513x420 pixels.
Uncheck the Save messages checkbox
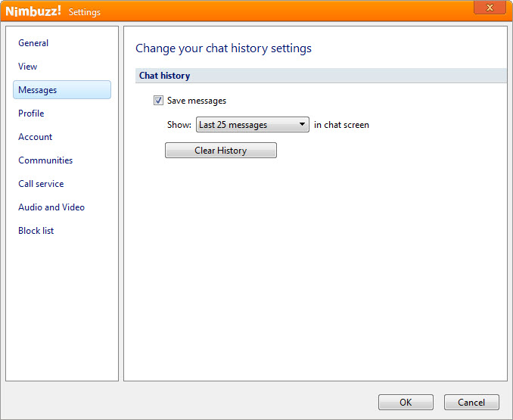coord(158,101)
